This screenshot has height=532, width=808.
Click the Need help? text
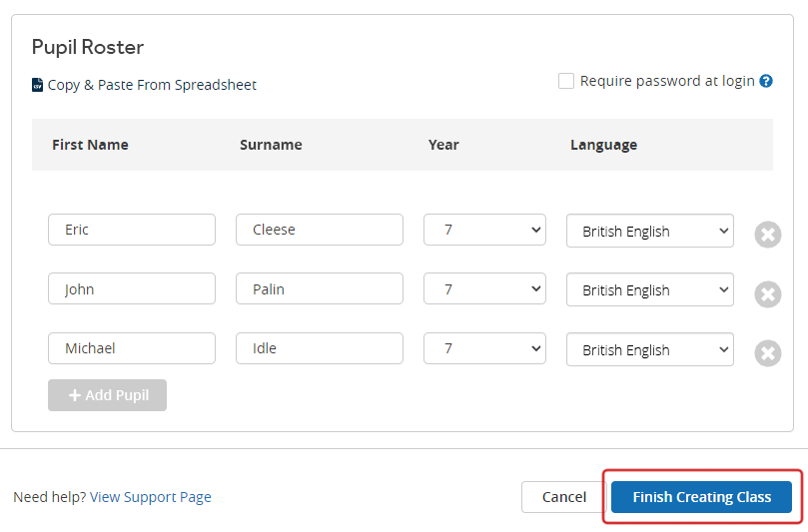click(x=50, y=497)
